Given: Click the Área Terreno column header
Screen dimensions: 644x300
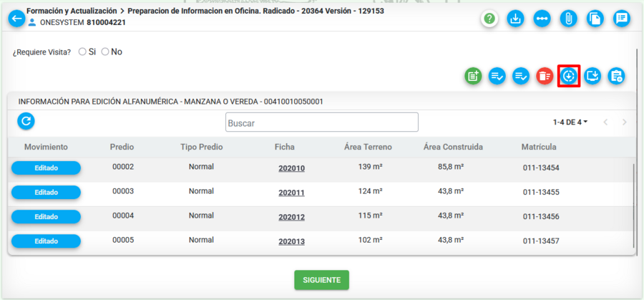Looking at the screenshot, I should 368,147.
